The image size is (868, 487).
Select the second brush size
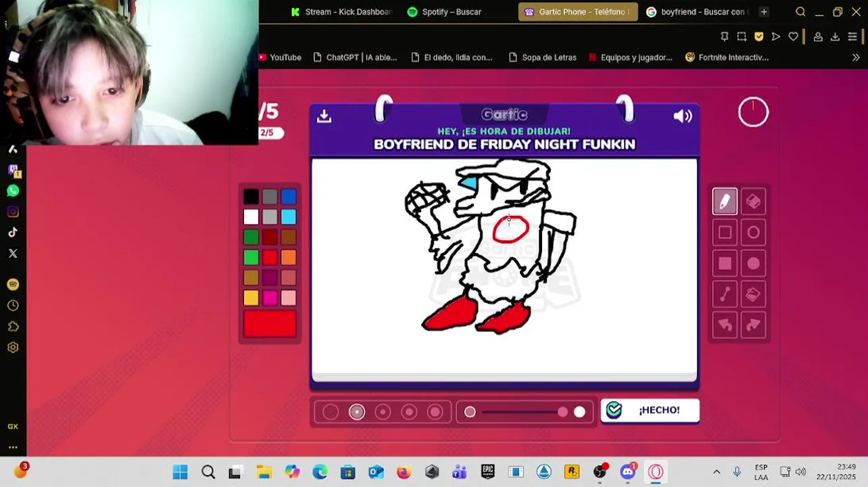pos(357,412)
